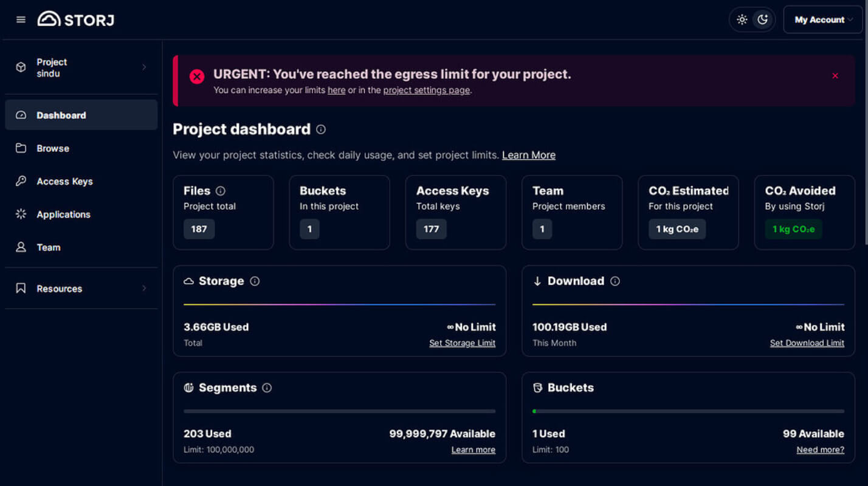The image size is (868, 486).
Task: Click the 99,999,797 Available segments text
Action: 442,434
